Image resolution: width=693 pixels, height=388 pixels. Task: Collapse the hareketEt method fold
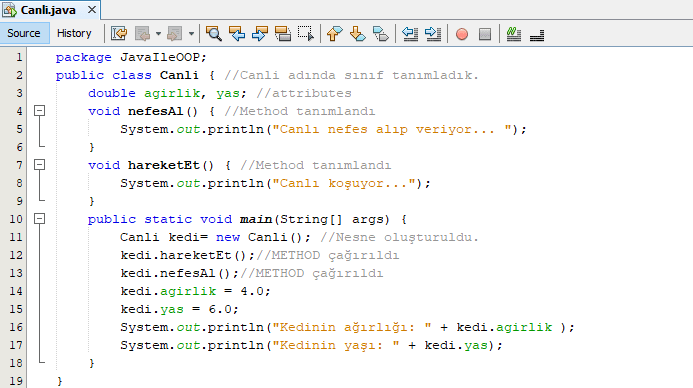click(x=39, y=164)
